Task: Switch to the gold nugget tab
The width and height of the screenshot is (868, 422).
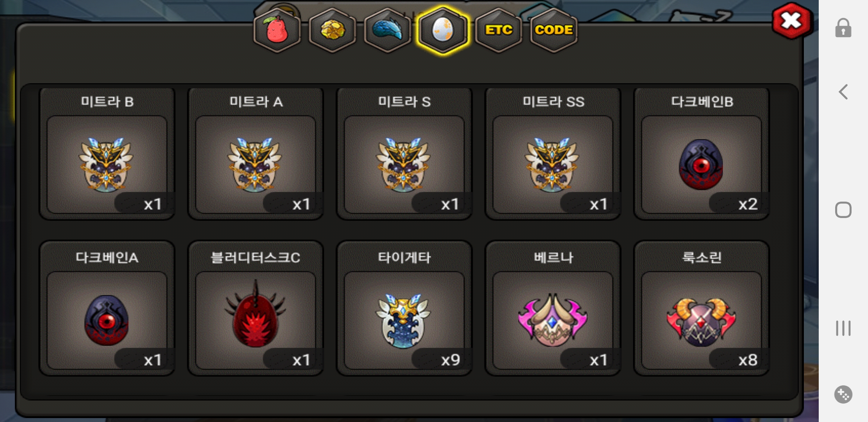Action: (x=332, y=30)
